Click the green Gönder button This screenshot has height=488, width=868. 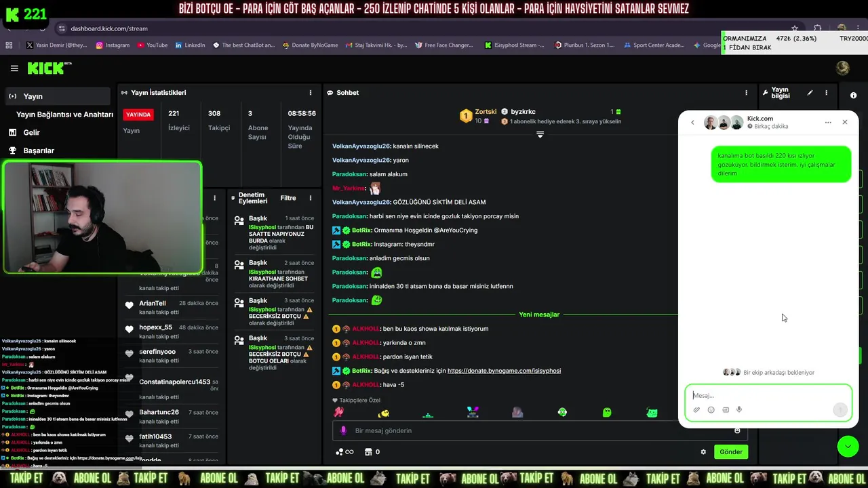tap(731, 452)
